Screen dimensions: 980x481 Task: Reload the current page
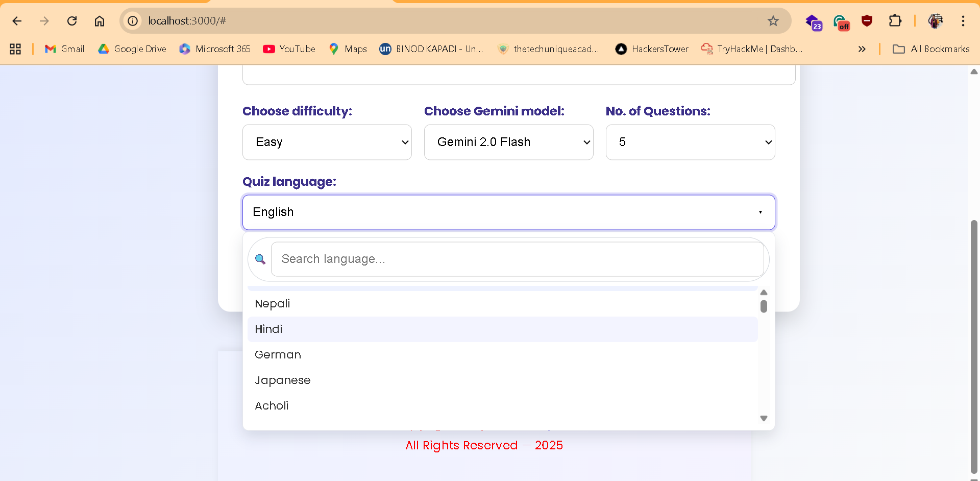click(72, 21)
